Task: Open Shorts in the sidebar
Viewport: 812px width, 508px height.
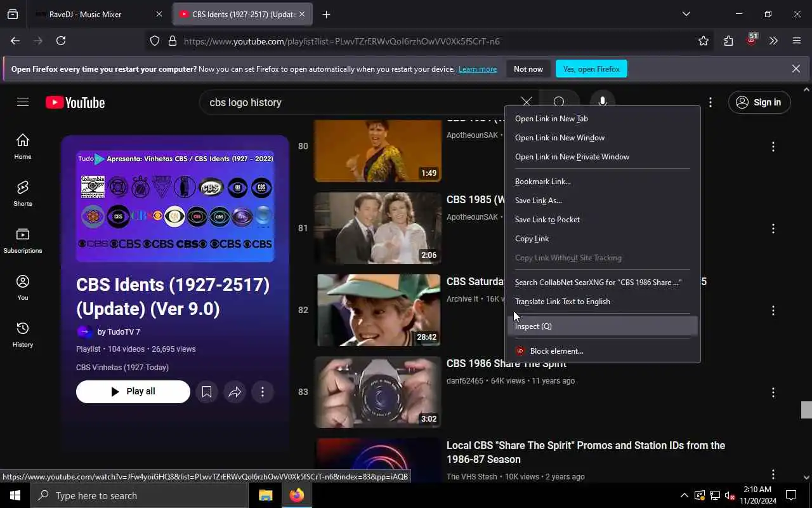Action: [23, 194]
